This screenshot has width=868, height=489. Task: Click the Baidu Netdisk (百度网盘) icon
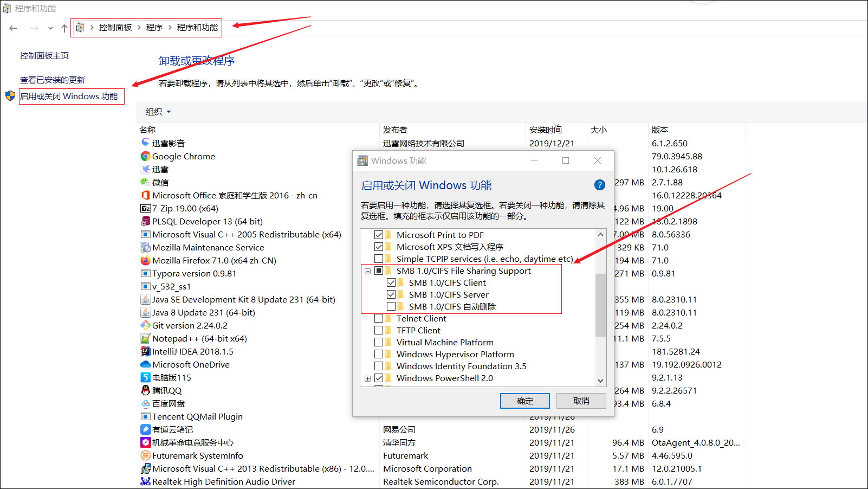point(145,403)
